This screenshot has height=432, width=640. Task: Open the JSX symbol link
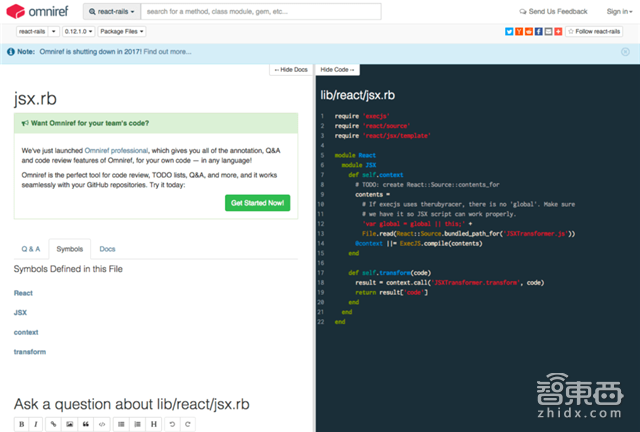[x=20, y=312]
